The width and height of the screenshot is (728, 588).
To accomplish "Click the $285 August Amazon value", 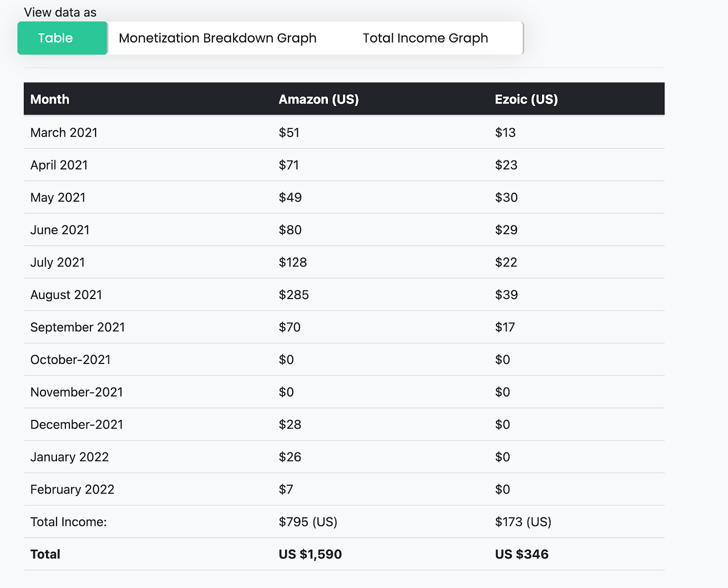I will (x=294, y=294).
